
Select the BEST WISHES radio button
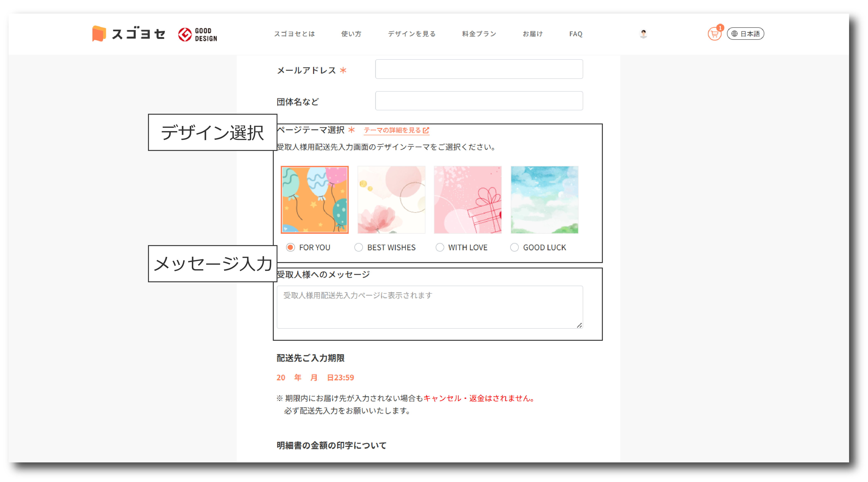click(359, 248)
